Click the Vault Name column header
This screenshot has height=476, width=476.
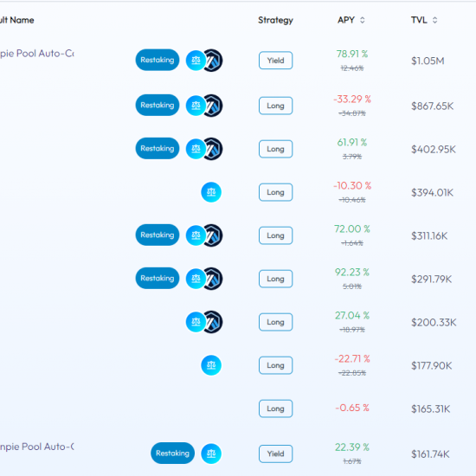[16, 20]
